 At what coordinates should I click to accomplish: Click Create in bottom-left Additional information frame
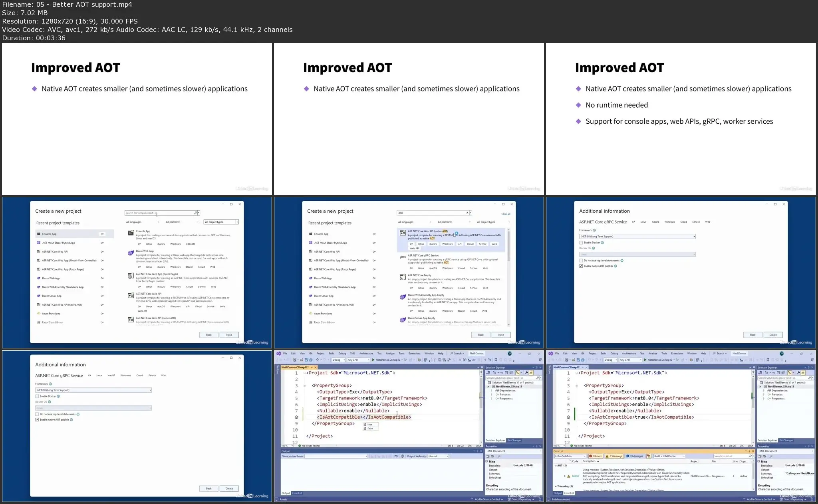[229, 488]
